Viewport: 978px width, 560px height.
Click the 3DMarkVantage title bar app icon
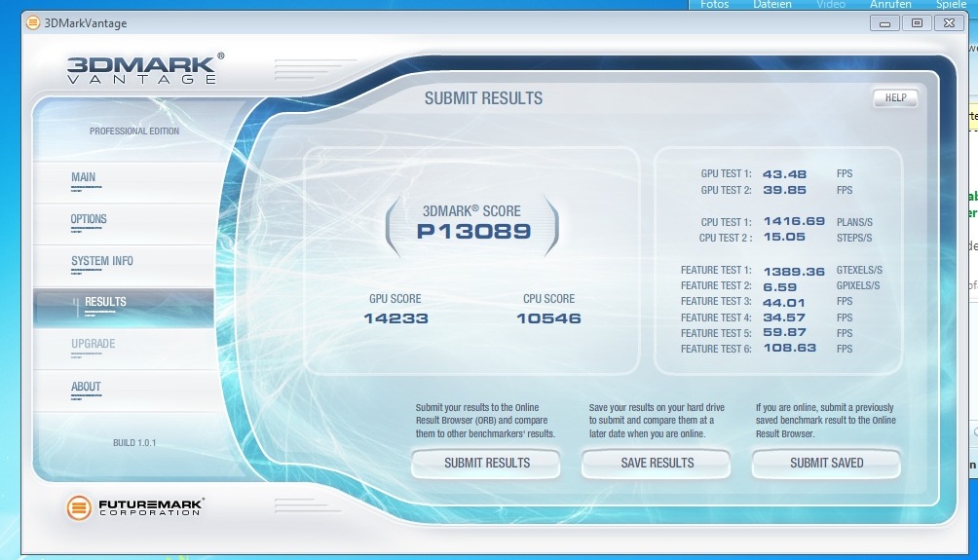(33, 23)
